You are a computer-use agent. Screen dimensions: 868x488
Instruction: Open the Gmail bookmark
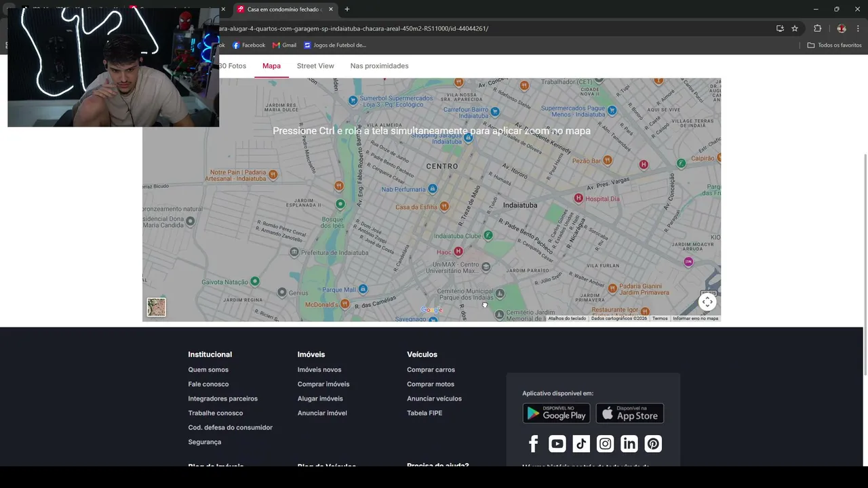pos(284,45)
